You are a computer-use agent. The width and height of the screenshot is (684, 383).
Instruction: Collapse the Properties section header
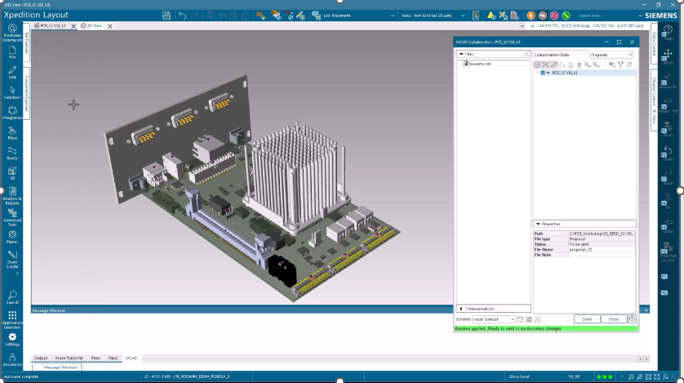(538, 224)
